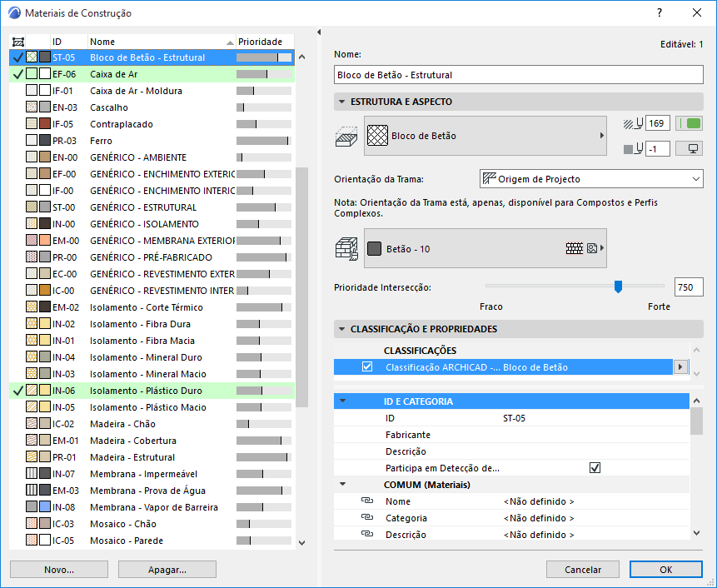Click the blue surface icon of Membrana - Vapor de Barreira
The height and width of the screenshot is (588, 717).
[x=45, y=506]
